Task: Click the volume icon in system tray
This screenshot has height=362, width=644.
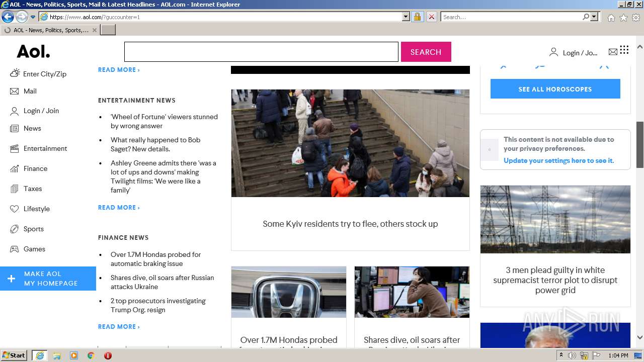Action: (x=572, y=355)
